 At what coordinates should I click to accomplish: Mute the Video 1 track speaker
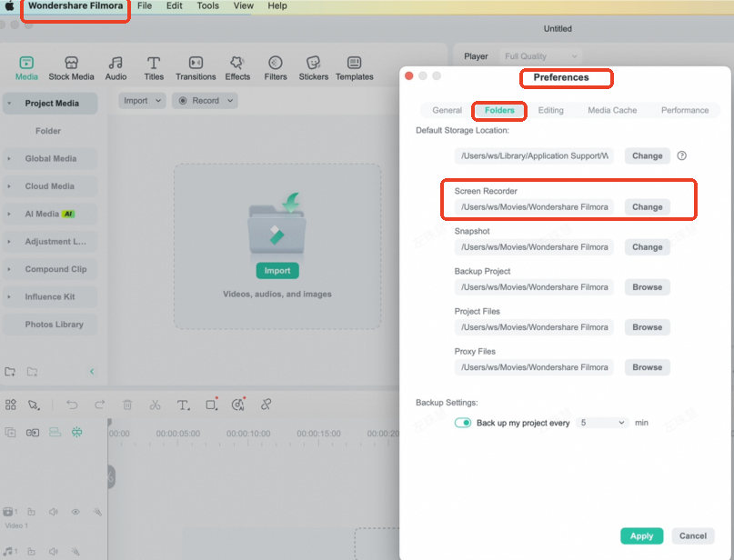coord(54,512)
